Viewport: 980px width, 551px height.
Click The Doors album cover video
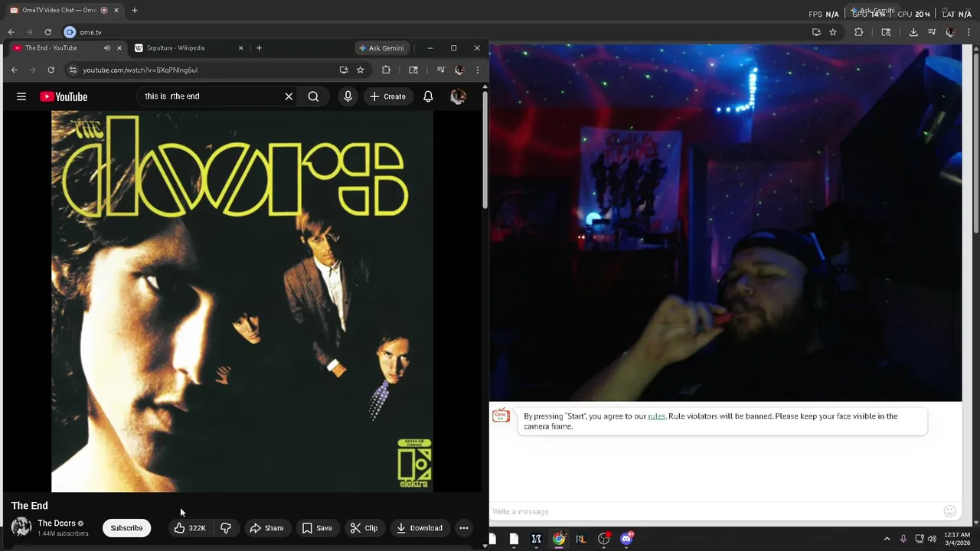[242, 302]
